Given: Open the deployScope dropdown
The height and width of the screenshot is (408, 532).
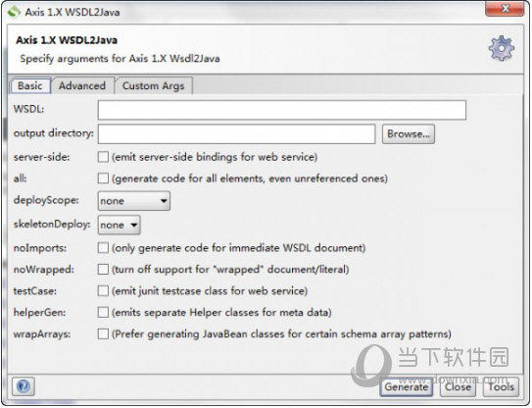Looking at the screenshot, I should coord(134,201).
